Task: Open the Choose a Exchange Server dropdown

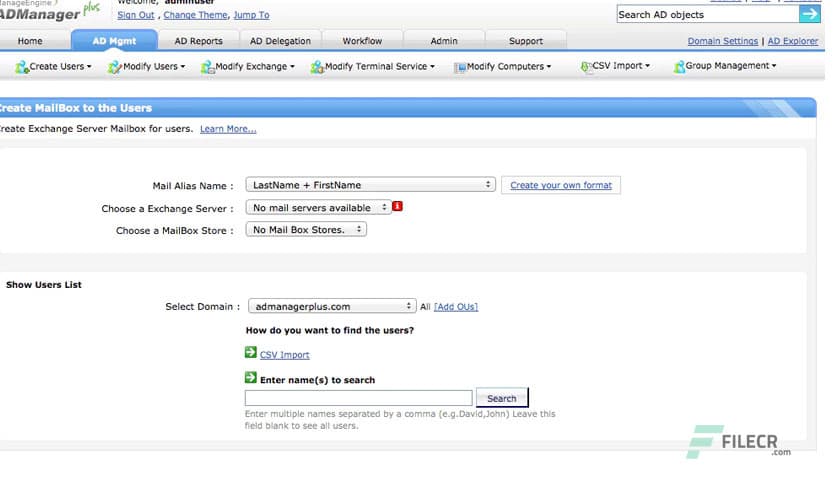Action: tap(318, 207)
